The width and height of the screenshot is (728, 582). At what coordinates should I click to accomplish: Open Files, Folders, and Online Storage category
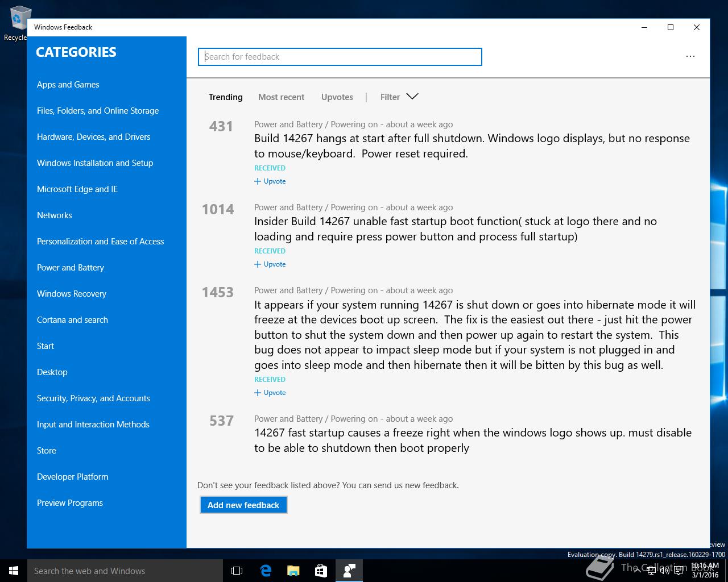click(98, 111)
